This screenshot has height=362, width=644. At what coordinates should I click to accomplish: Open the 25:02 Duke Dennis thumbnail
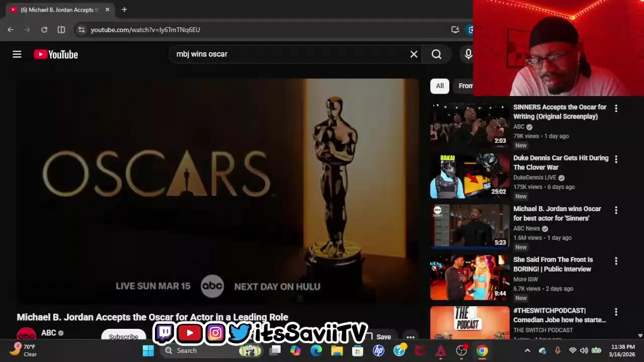click(x=470, y=176)
